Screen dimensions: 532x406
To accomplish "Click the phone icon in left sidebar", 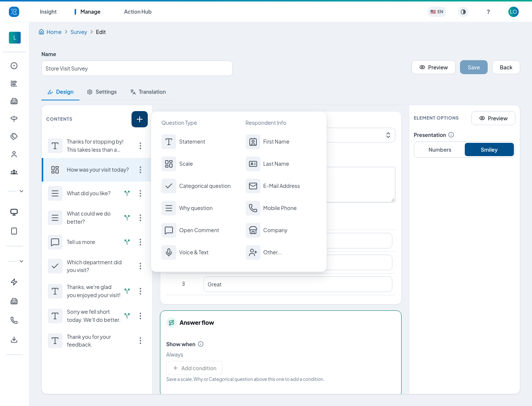I will coord(14,320).
